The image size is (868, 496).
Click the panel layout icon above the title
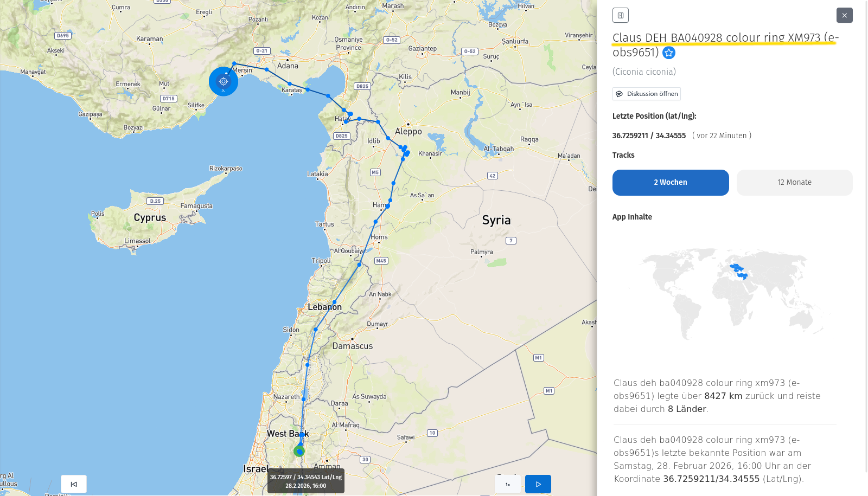point(620,15)
